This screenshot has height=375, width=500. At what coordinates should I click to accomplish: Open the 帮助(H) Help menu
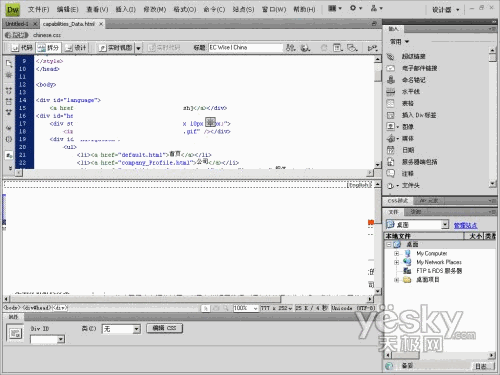coord(304,9)
